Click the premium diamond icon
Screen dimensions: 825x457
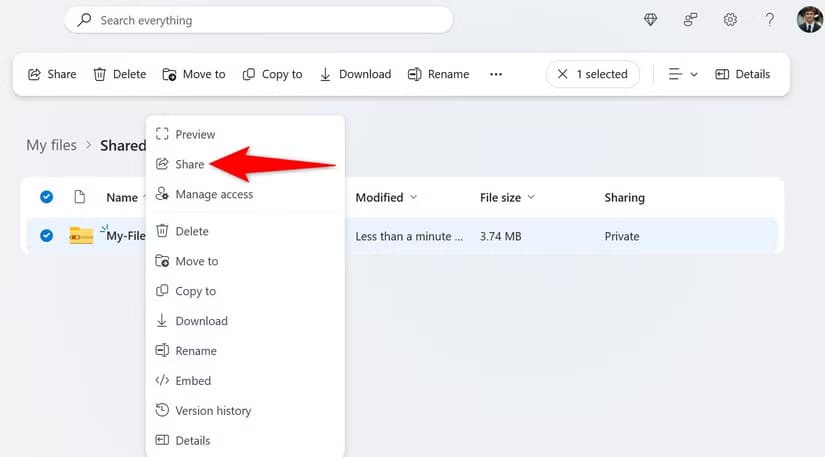(x=651, y=20)
